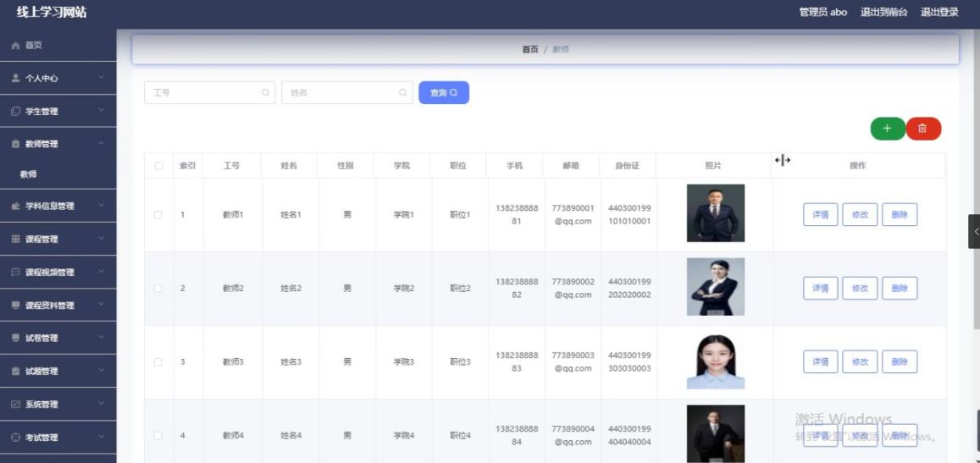Screen dimensions: 980x463
Task: Click the 职位3 cell
Action: pyautogui.click(x=460, y=361)
